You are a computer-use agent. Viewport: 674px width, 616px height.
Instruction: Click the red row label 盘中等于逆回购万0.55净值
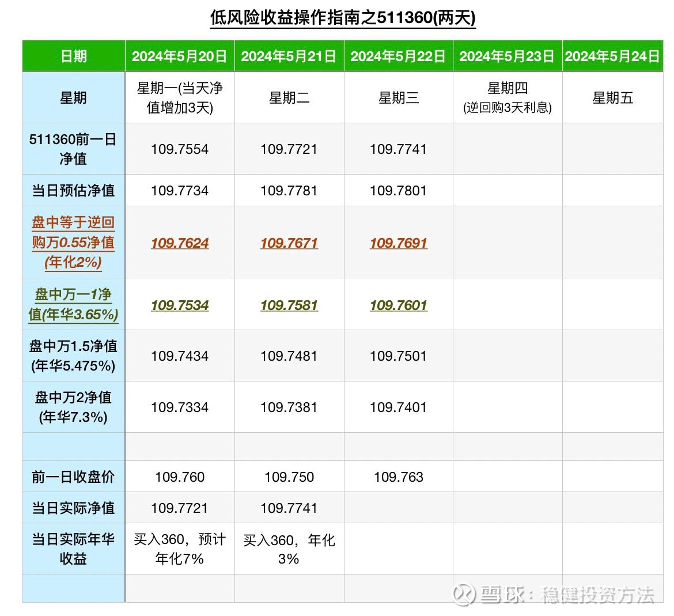click(x=73, y=242)
